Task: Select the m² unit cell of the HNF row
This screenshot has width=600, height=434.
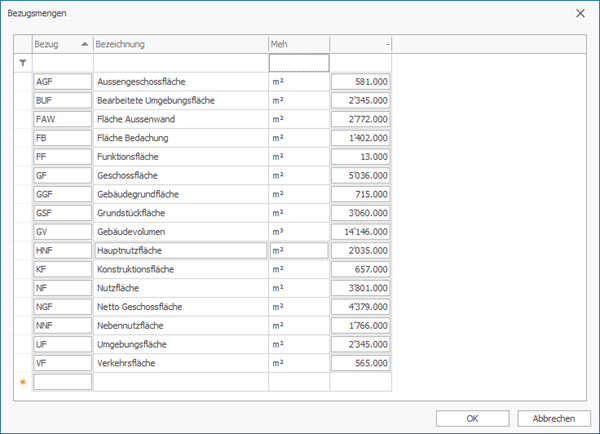Action: pyautogui.click(x=299, y=250)
